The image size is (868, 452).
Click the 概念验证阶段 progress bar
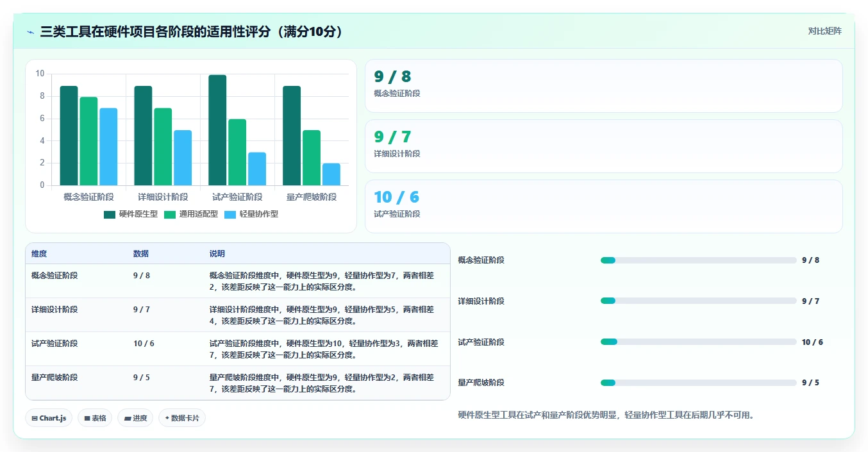point(698,260)
